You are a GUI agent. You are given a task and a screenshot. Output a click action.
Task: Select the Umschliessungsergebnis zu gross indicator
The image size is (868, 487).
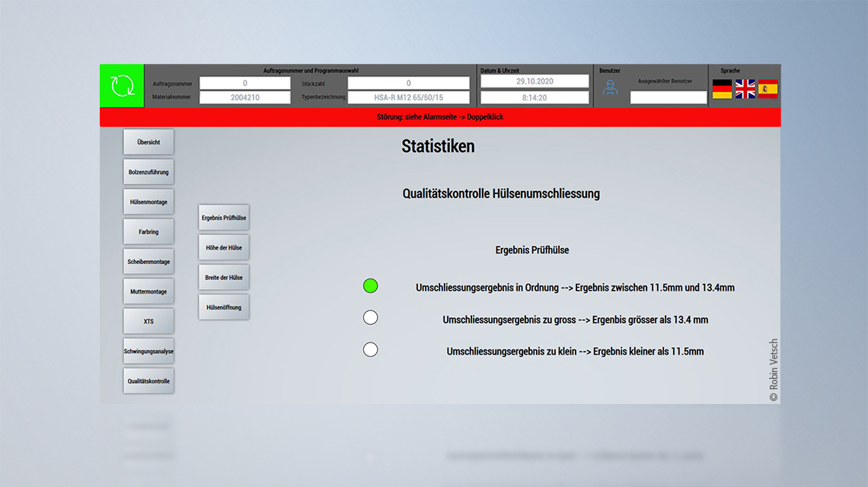click(371, 317)
